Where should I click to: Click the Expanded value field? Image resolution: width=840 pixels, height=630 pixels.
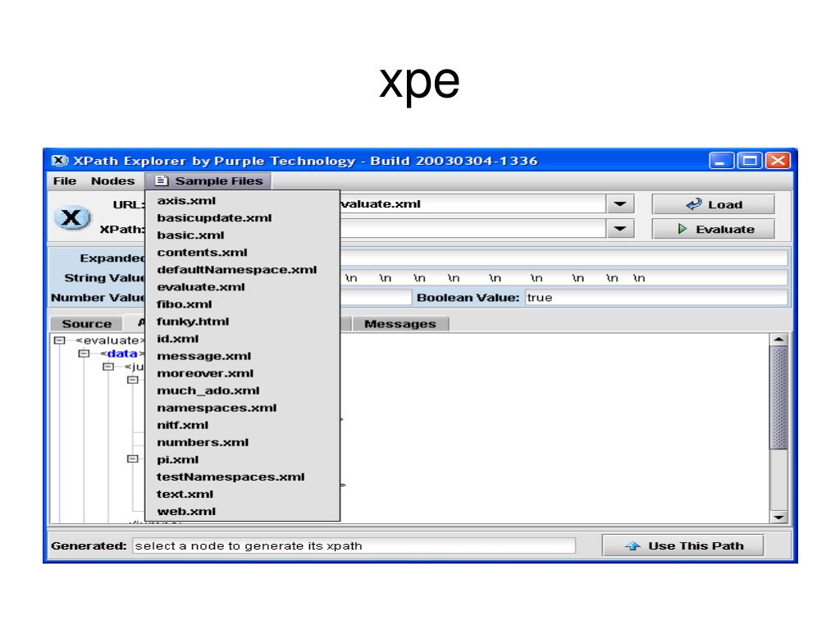point(564,258)
